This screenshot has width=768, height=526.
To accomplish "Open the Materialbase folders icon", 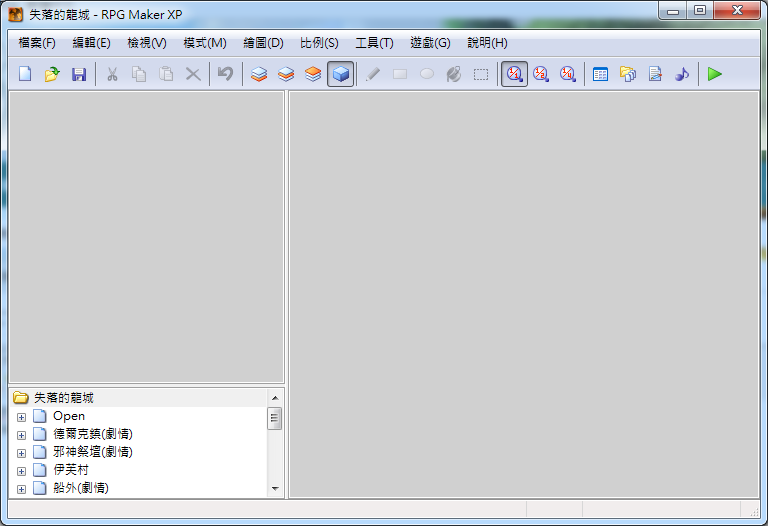I will [627, 74].
